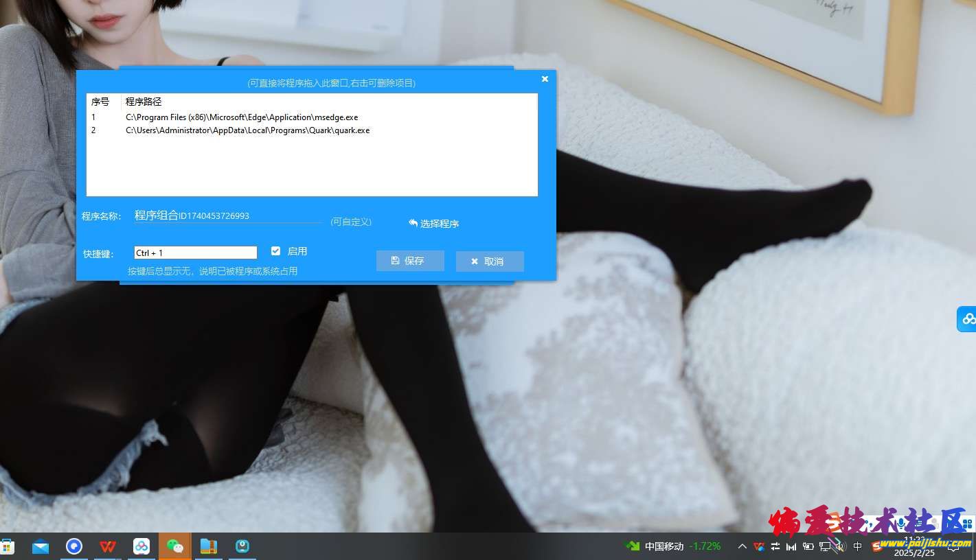Open the WPS Office taskbar icon
The height and width of the screenshot is (560, 976).
pos(108,546)
